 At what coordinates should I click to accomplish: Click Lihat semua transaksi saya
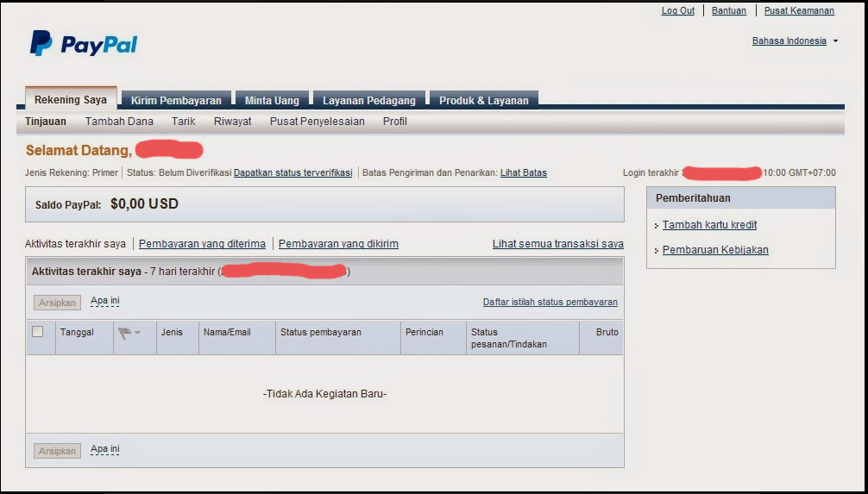pos(558,244)
